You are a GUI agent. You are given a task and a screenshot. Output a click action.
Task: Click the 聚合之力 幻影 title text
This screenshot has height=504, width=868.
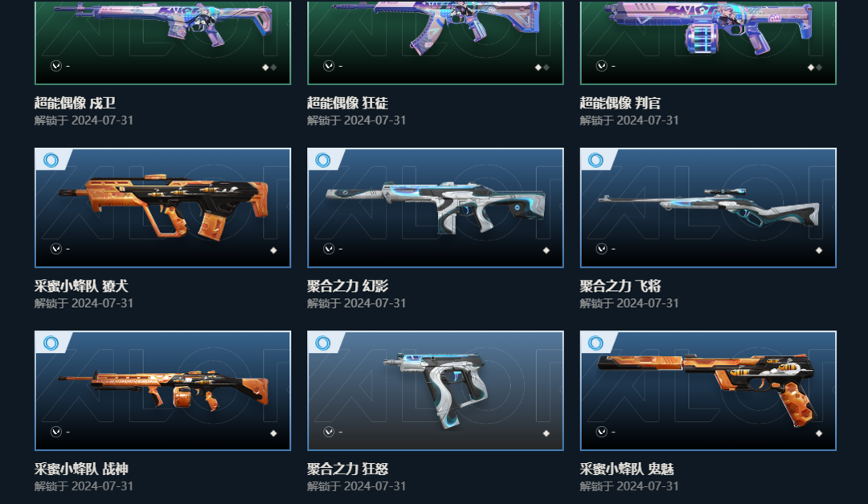coord(348,286)
